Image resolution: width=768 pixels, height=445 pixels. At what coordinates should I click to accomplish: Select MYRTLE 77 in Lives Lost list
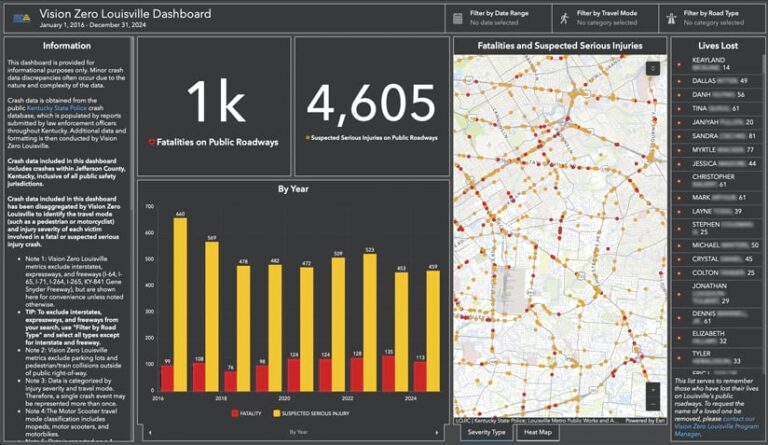tap(718, 149)
